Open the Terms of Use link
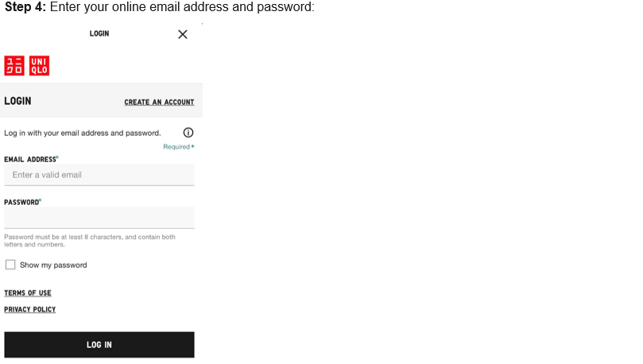This screenshot has height=364, width=643. tap(28, 293)
